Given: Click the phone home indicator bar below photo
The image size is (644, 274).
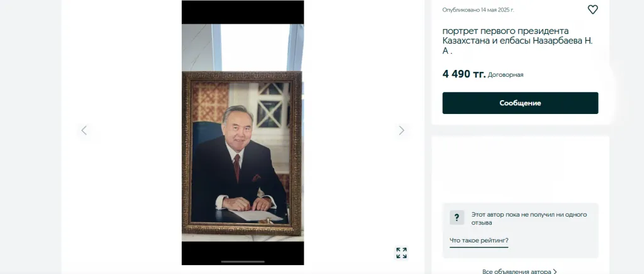Looking at the screenshot, I should tap(243, 261).
